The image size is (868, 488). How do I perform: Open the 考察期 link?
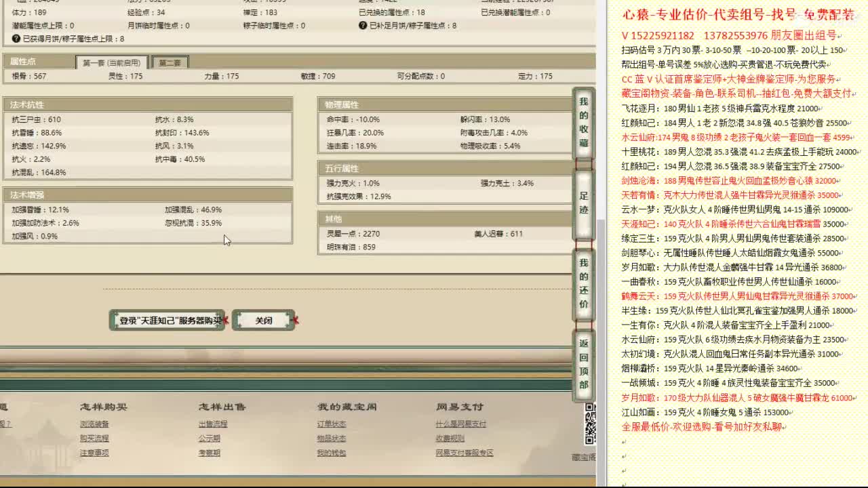209,453
